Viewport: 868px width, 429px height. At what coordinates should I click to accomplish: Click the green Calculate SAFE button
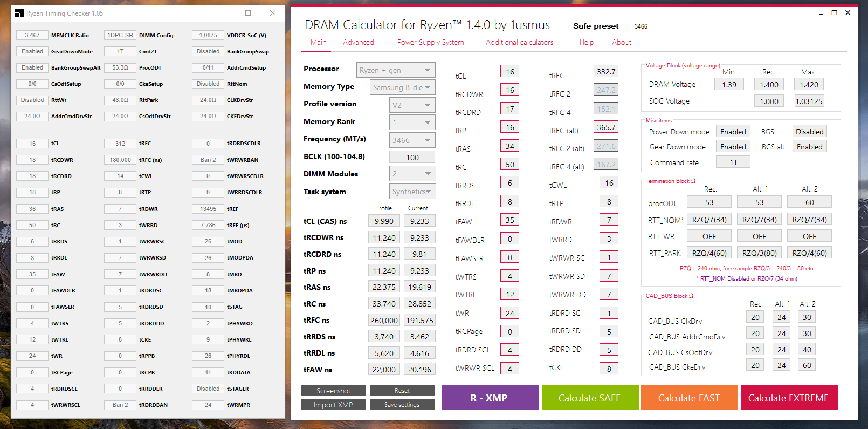(590, 398)
